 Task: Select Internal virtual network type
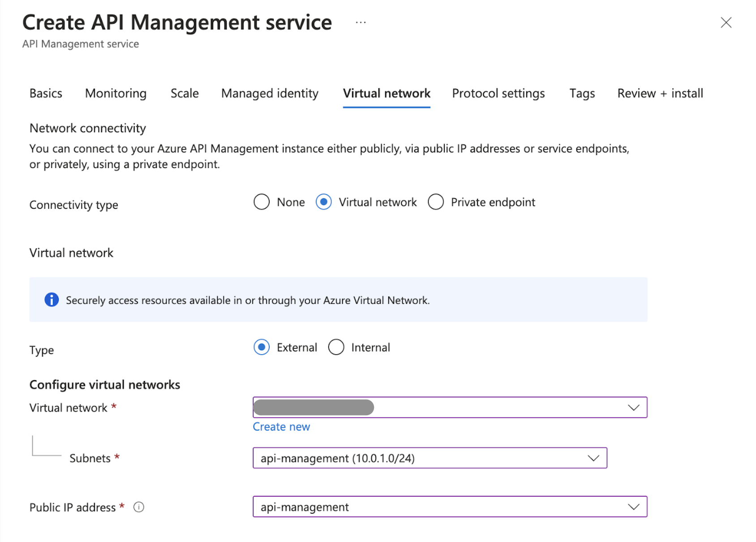[336, 347]
